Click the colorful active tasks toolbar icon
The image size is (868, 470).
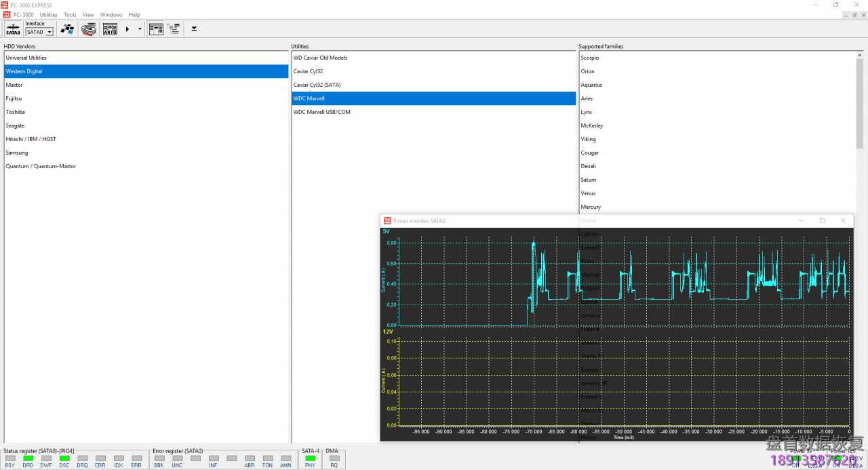[67, 28]
